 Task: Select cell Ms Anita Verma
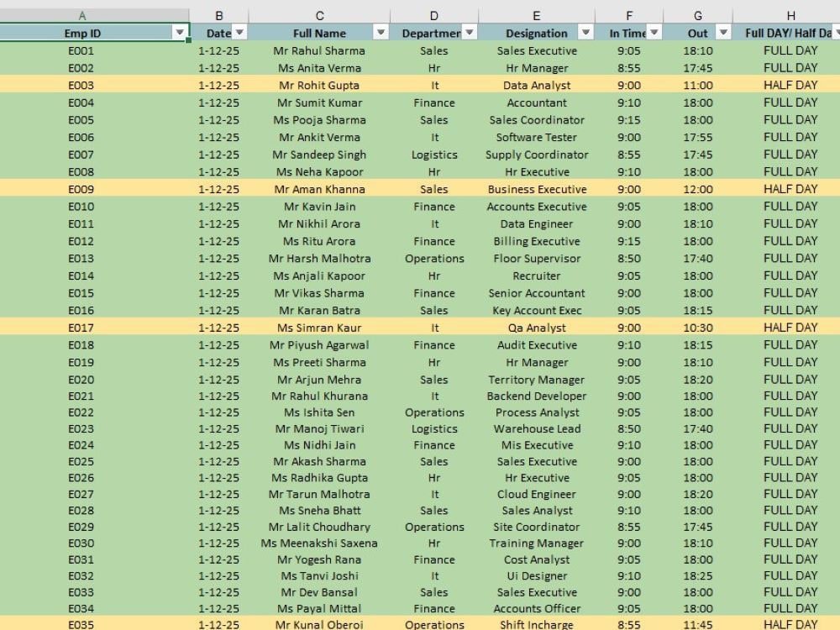tap(319, 68)
